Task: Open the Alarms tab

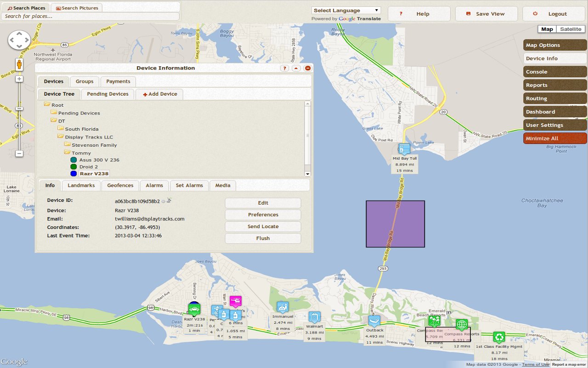Action: pos(154,185)
